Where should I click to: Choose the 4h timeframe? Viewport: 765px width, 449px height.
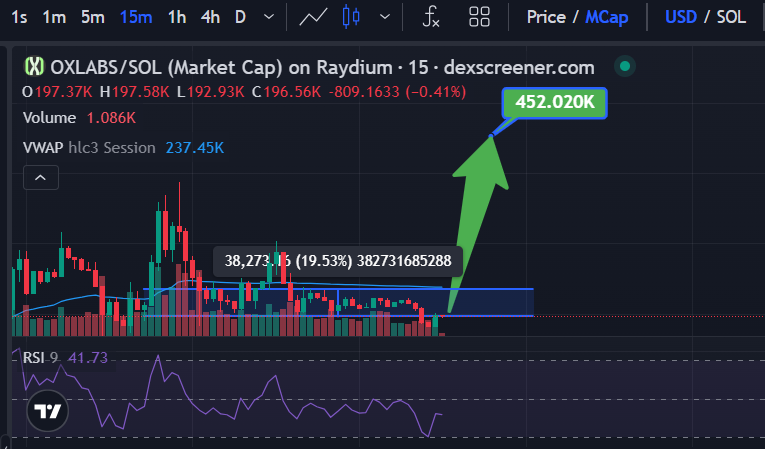tap(210, 18)
